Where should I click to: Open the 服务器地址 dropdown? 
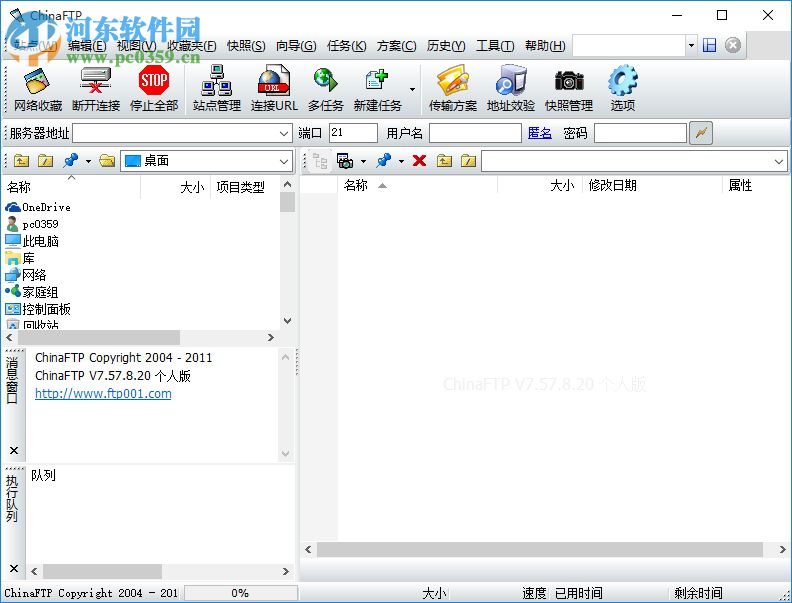point(284,134)
